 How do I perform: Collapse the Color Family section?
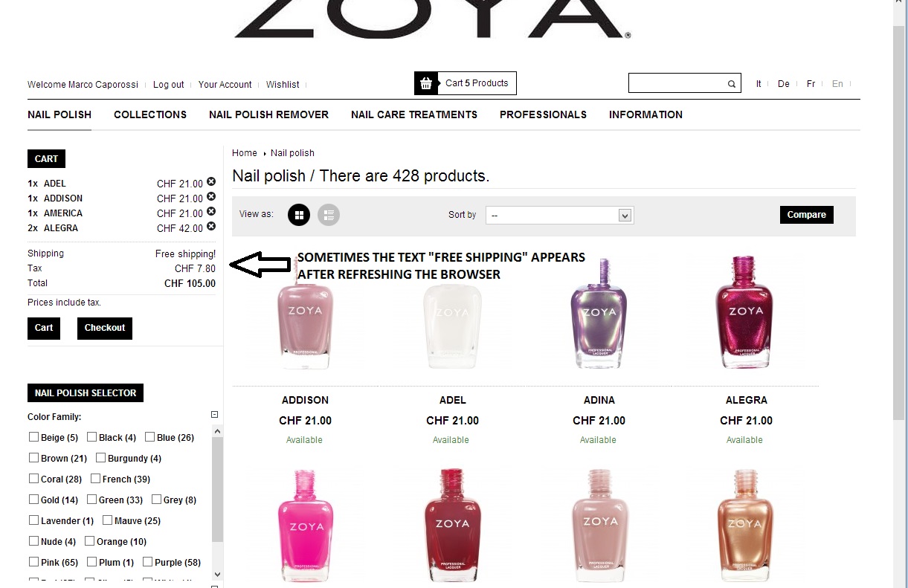click(214, 416)
